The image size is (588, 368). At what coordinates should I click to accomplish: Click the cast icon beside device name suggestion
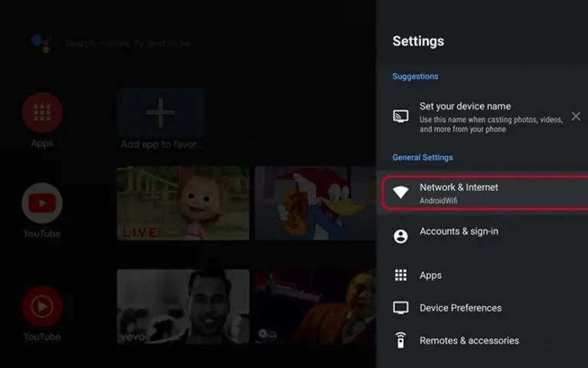(x=400, y=116)
